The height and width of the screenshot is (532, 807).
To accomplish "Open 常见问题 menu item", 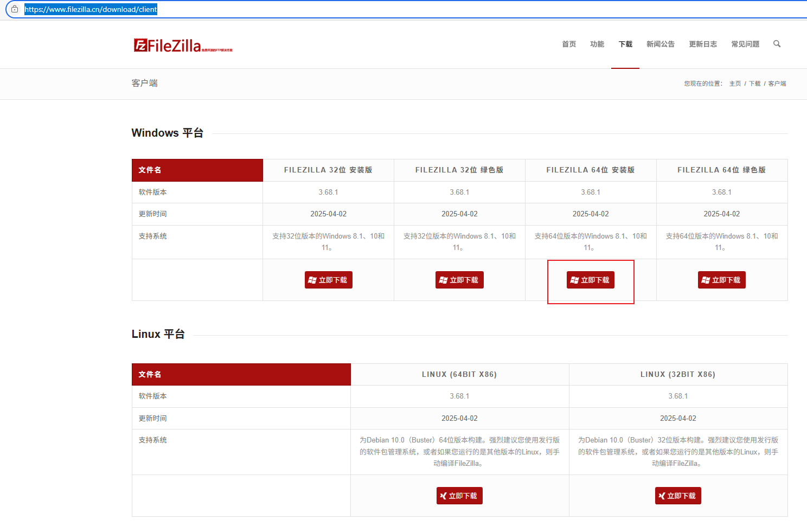I will coord(745,44).
